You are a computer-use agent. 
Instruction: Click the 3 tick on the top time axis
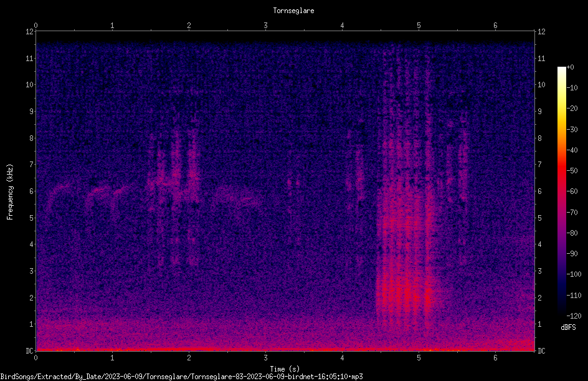265,26
